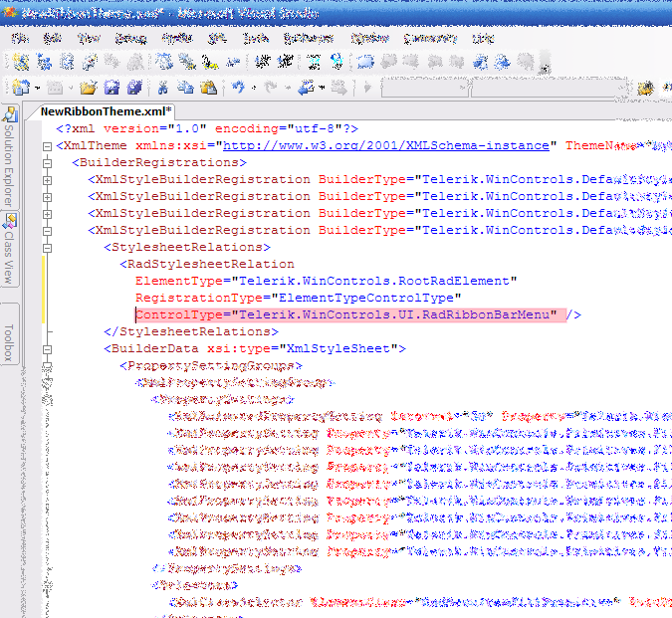Click the ThemeName attribute on XmlTheme line

coord(618,145)
